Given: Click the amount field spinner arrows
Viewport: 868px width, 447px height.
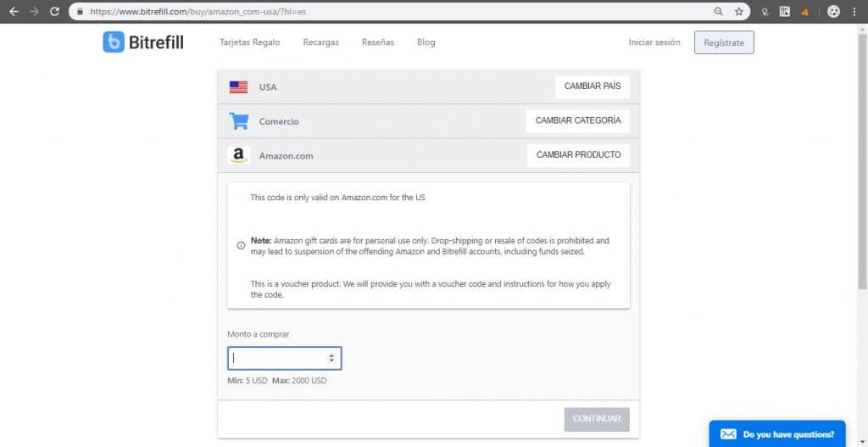Looking at the screenshot, I should coord(331,358).
